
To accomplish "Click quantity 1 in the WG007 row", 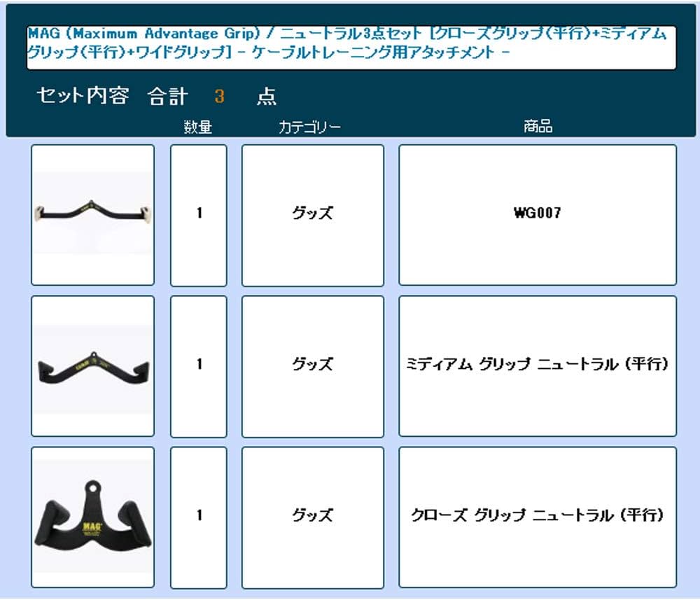I will tap(199, 215).
